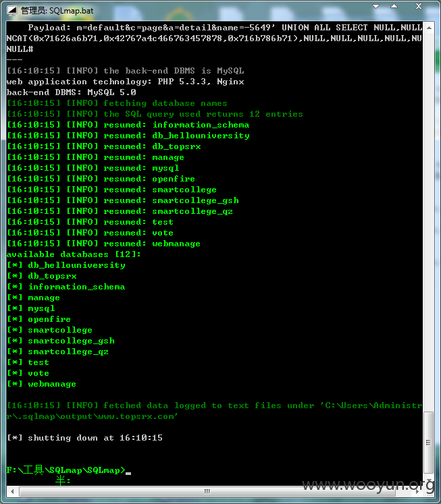Click "resumed: vote" log line
This screenshot has height=504, width=441.
click(90, 233)
